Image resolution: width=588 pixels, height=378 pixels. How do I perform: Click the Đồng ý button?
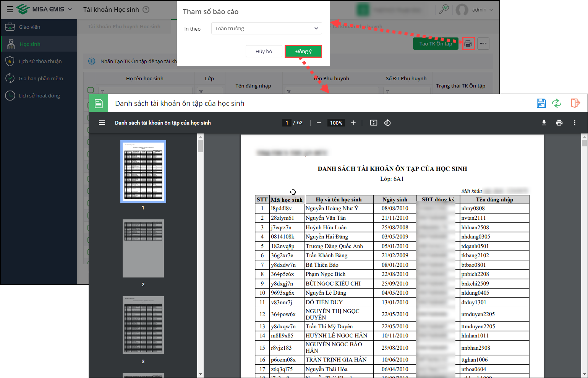tap(303, 51)
